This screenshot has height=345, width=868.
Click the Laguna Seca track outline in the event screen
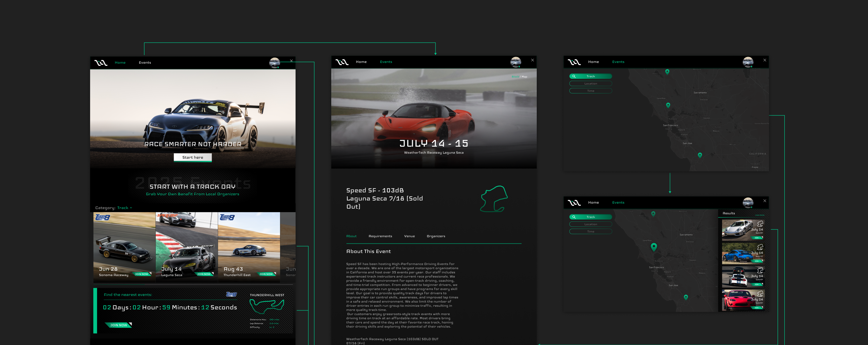click(x=494, y=199)
